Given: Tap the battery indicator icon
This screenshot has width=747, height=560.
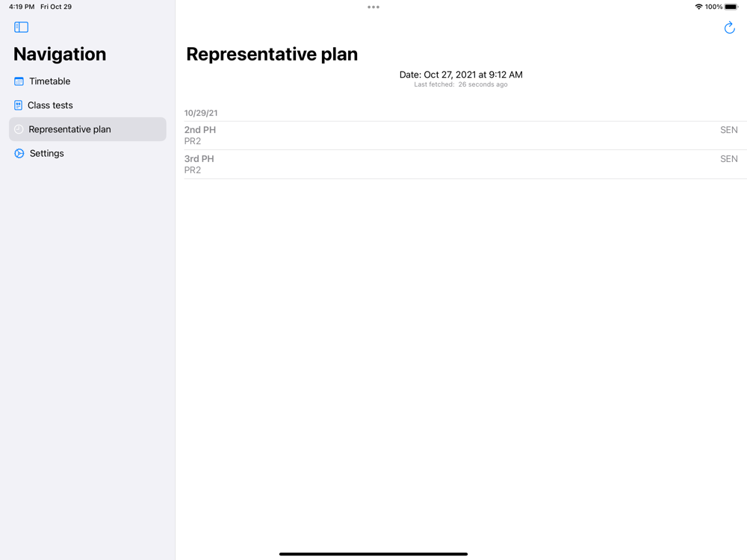Looking at the screenshot, I should 731,7.
